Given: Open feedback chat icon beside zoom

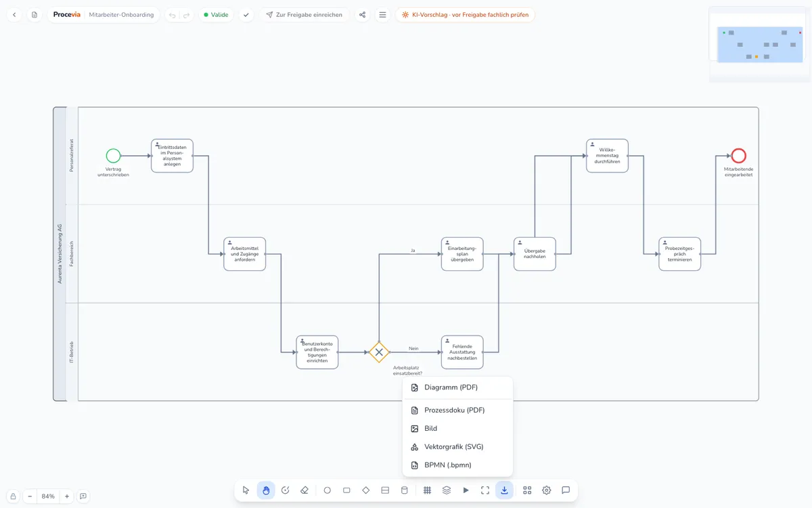Looking at the screenshot, I should pyautogui.click(x=83, y=496).
